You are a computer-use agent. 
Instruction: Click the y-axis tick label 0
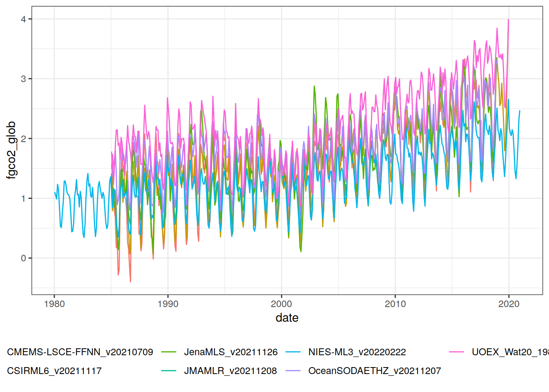click(24, 258)
